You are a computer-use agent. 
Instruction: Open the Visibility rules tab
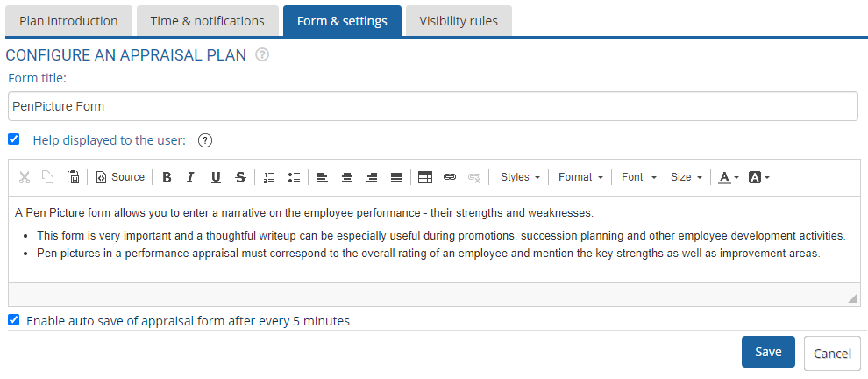(459, 21)
